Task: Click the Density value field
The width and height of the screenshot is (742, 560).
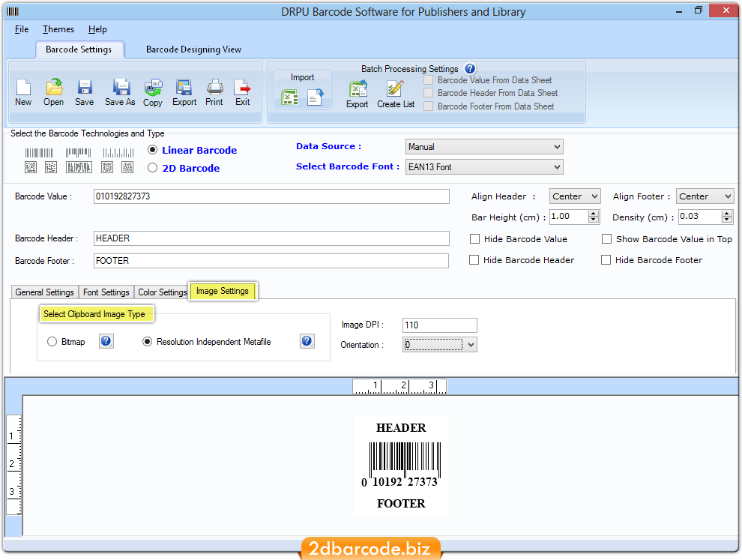Action: 700,217
